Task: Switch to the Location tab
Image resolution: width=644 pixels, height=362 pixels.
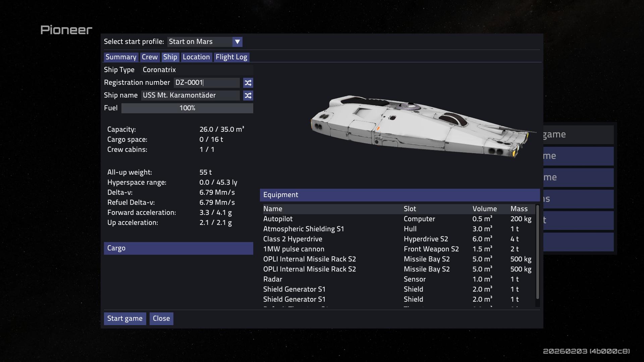Action: point(196,57)
